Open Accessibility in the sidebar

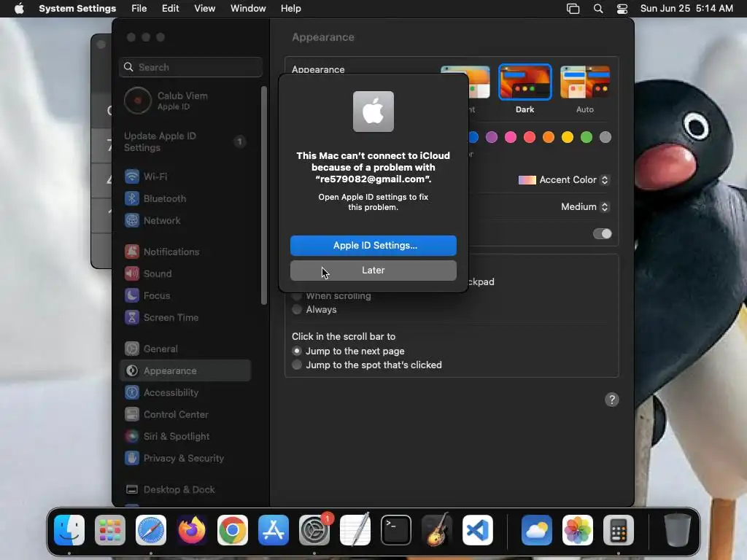185,393
